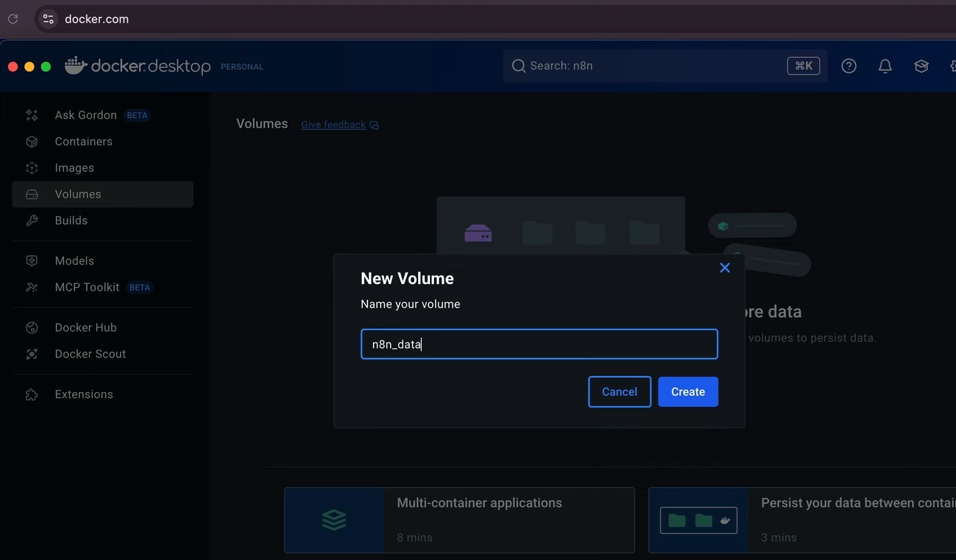Click the site info icon in address bar

pos(48,19)
